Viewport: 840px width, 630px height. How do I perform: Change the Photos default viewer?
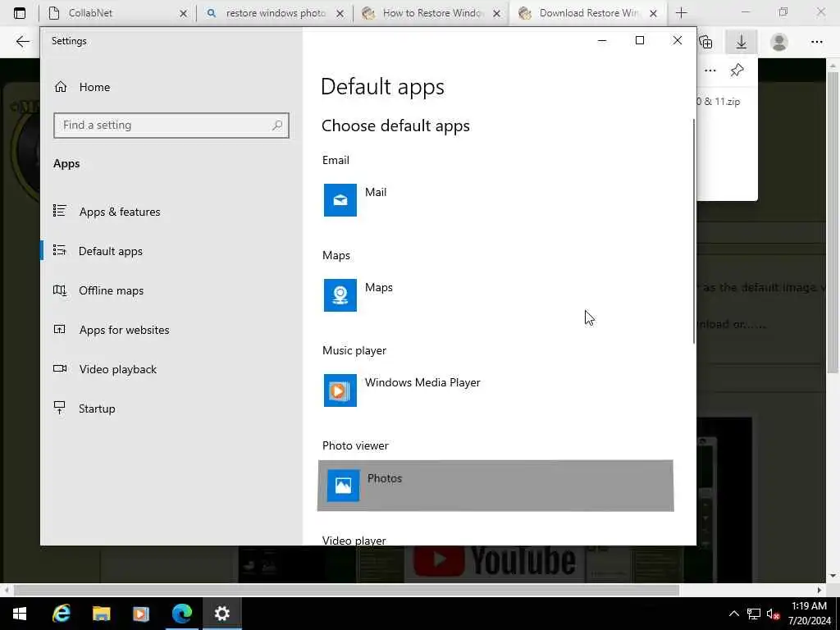[x=495, y=486]
